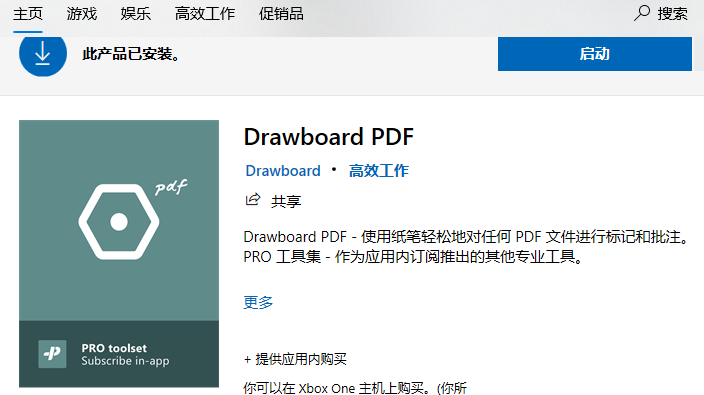Expand description with 更多 link
This screenshot has width=704, height=395.
[x=258, y=303]
